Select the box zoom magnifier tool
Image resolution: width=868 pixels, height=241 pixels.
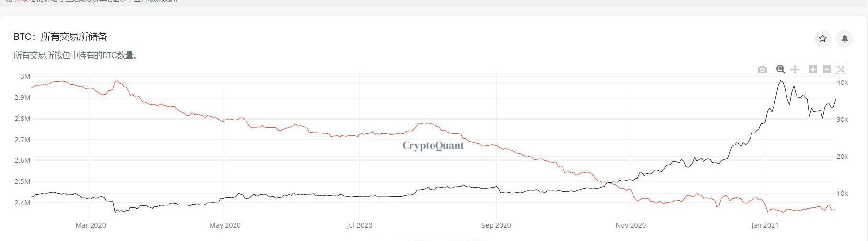point(780,70)
